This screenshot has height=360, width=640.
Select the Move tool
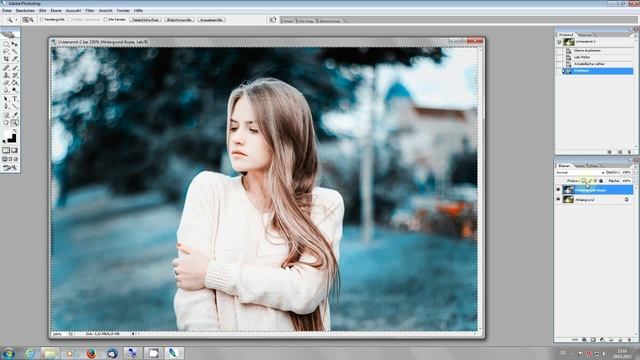coord(15,44)
